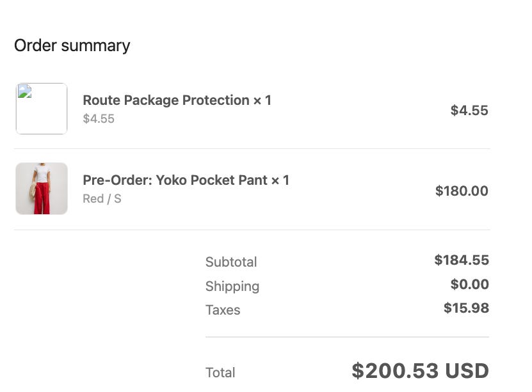The image size is (532, 392).
Task: Click the $184.55 subtotal amount
Action: click(x=462, y=260)
